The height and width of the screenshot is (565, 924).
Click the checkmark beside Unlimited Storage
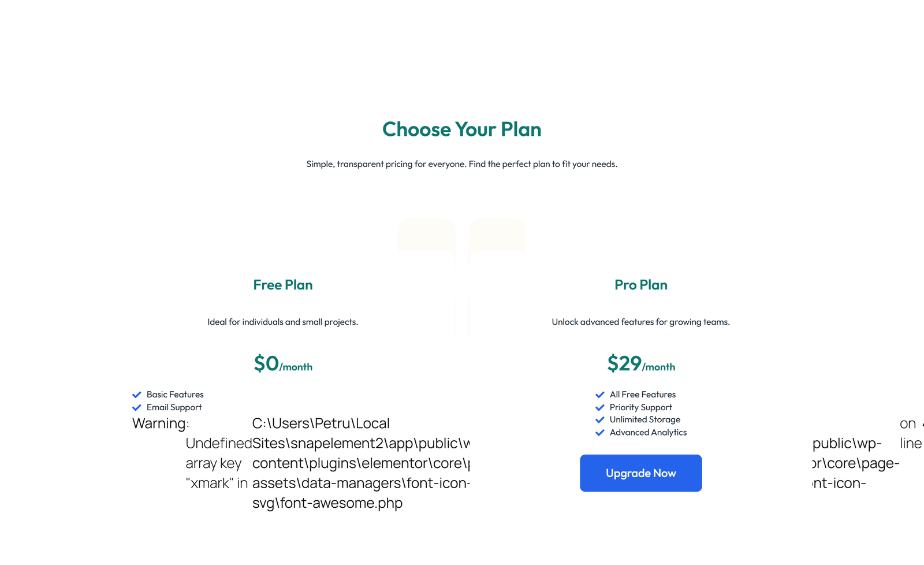point(600,419)
